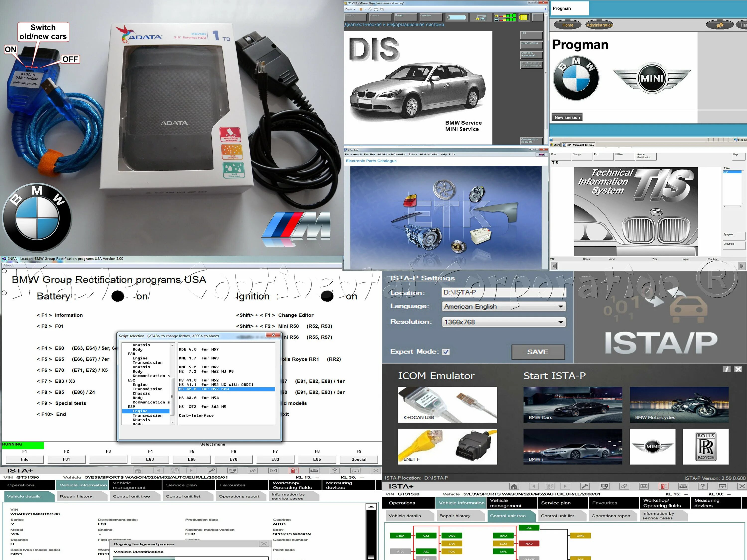747x560 pixels.
Task: Toggle the Expert Mode checkbox
Action: point(446,352)
